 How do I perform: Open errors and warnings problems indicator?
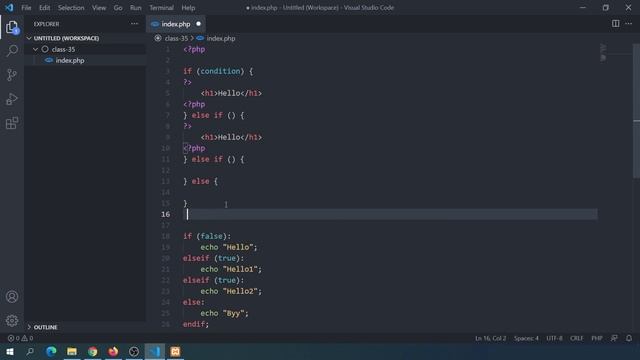click(x=20, y=338)
